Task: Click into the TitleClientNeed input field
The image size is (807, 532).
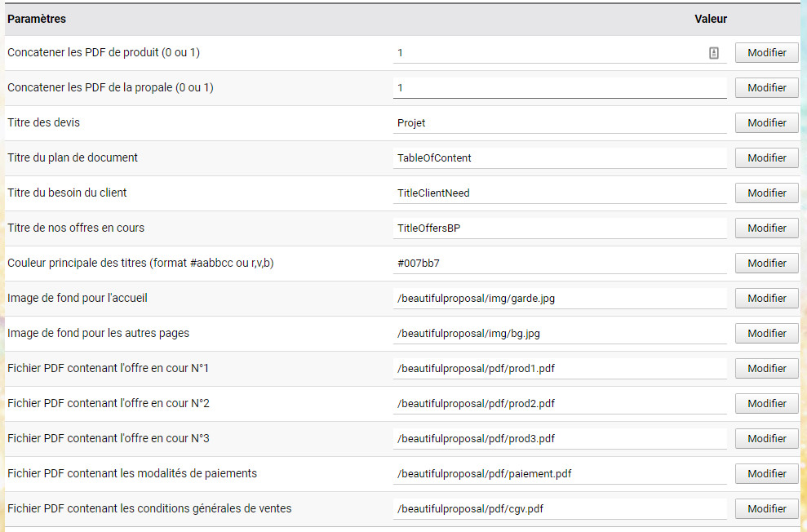Action: tap(560, 193)
